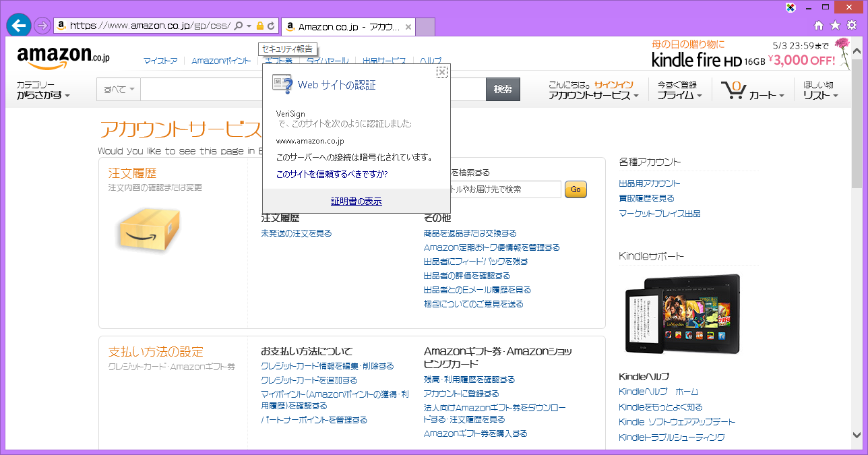Expand the ほしい物リスト dropdown
The image size is (868, 455).
coord(820,90)
